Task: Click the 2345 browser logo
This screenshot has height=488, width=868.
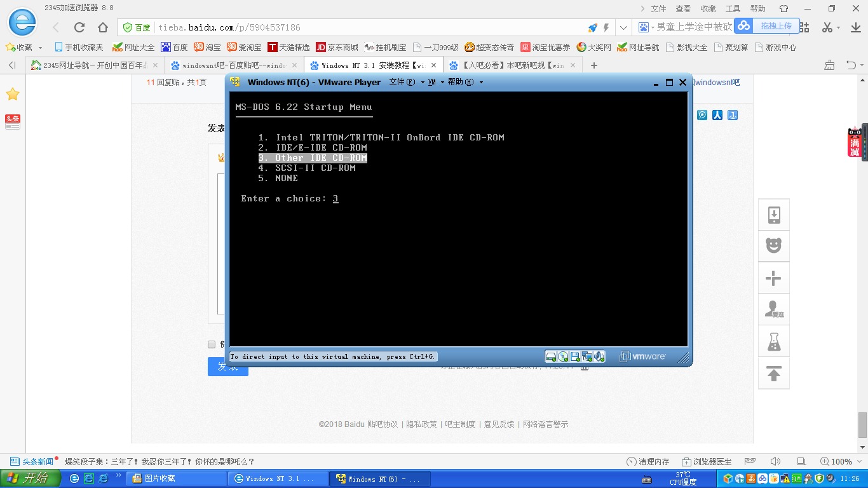Action: (22, 24)
